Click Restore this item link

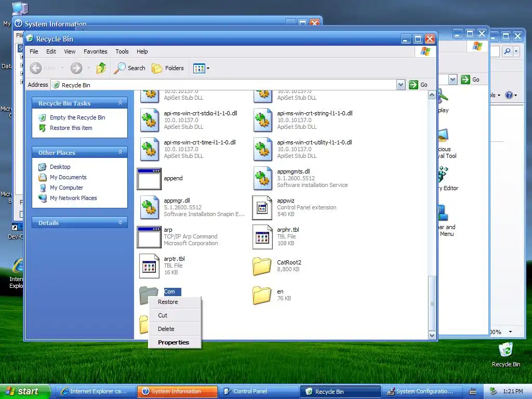click(71, 128)
